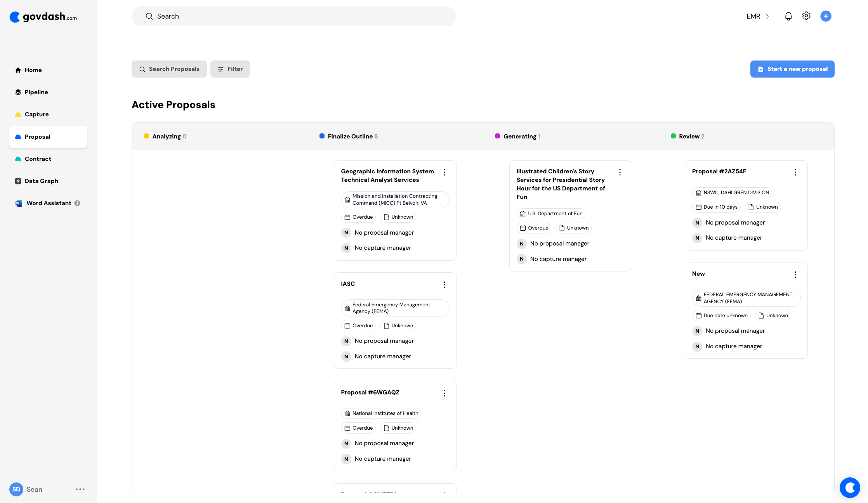The width and height of the screenshot is (868, 503).
Task: Click the blue plus icon top right
Action: coord(826,16)
